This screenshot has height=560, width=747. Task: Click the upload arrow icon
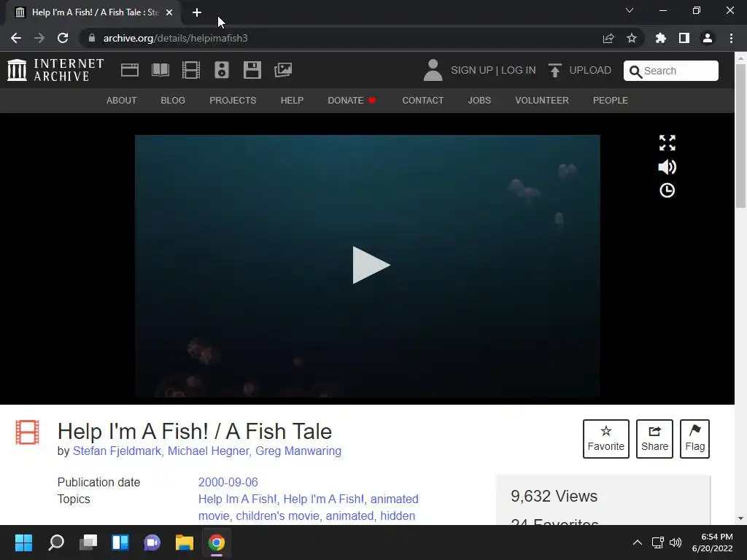point(554,70)
